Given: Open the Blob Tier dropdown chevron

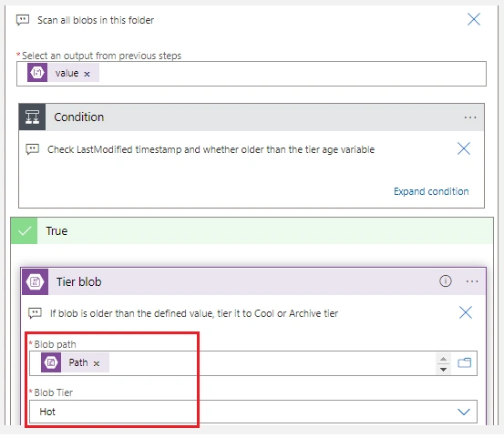Looking at the screenshot, I should click(464, 412).
